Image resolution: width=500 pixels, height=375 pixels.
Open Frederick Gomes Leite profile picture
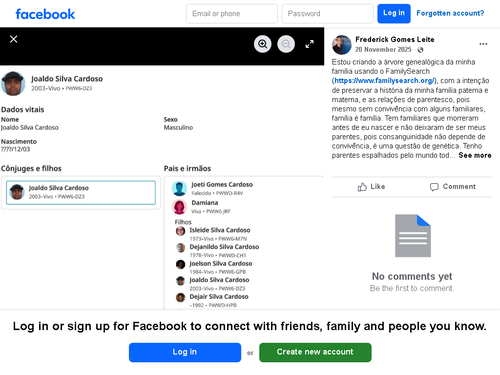click(342, 45)
